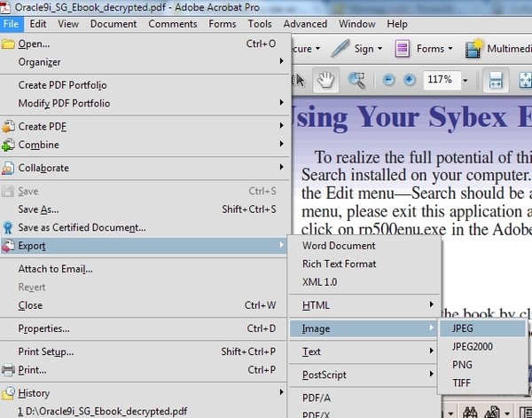Click the certified ribbon icon

(x=8, y=227)
